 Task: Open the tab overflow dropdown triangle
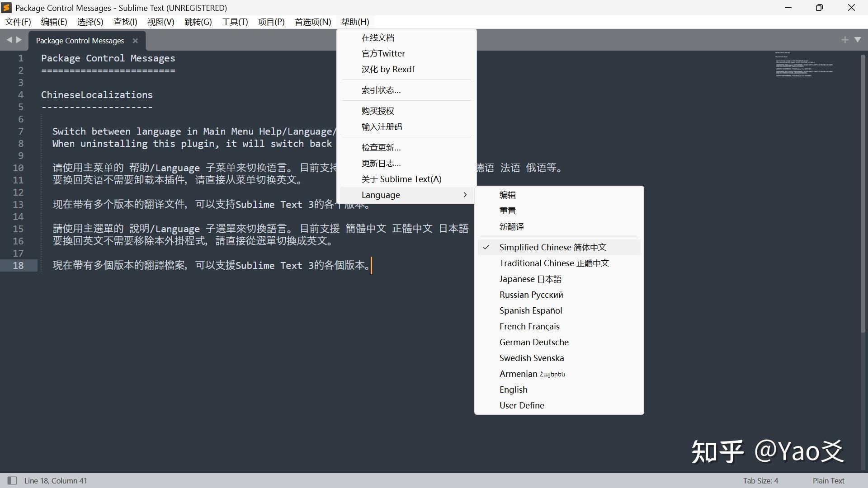click(x=858, y=40)
